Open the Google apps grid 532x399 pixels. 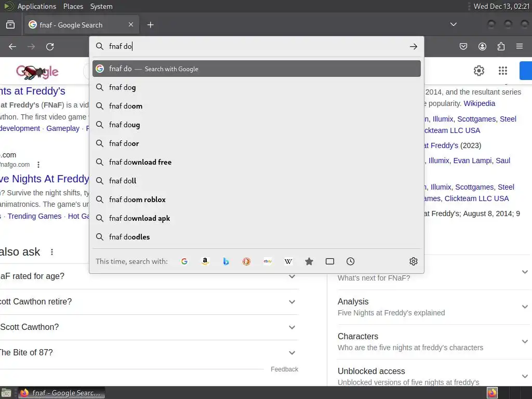(x=503, y=71)
